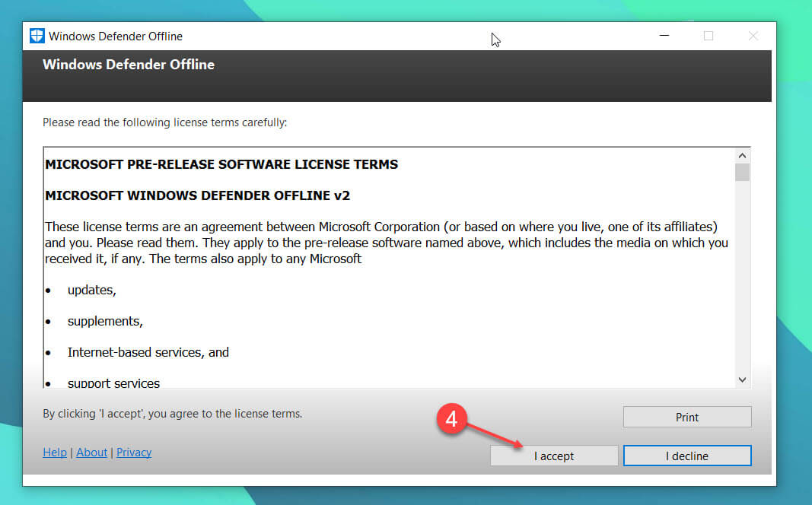Minimize the Windows Defender Offline window
Viewport: 812px width, 505px height.
(x=664, y=36)
